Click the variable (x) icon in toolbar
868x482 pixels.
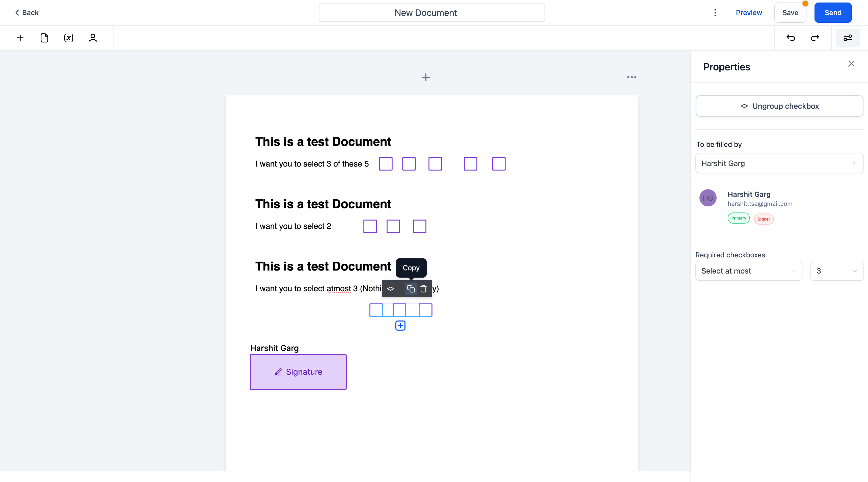68,37
